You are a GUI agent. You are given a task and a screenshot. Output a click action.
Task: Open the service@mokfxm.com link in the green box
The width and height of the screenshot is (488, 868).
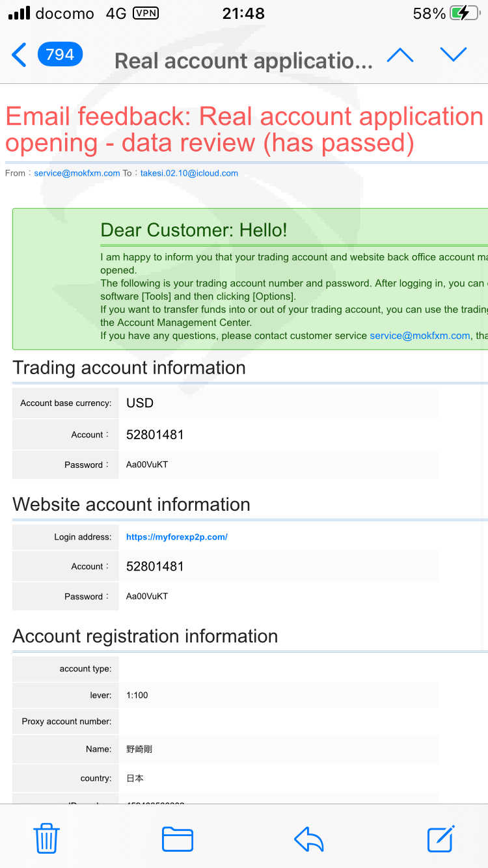pyautogui.click(x=420, y=336)
